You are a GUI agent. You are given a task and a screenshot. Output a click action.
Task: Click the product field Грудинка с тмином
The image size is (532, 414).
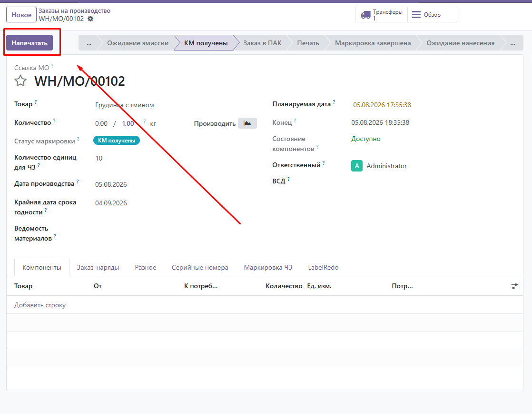125,105
